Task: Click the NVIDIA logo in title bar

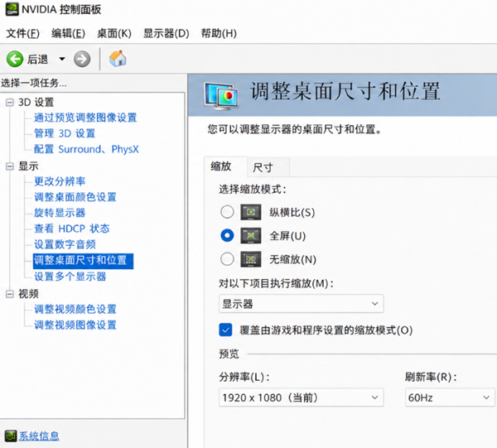Action: pos(12,9)
